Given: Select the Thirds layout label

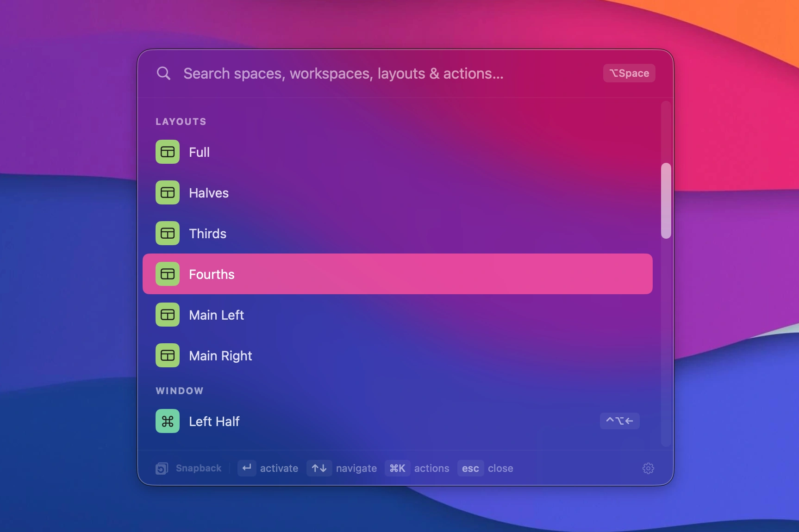Looking at the screenshot, I should point(207,234).
